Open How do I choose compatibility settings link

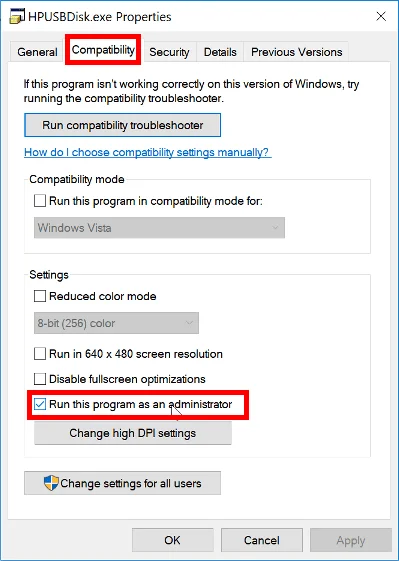pos(146,152)
